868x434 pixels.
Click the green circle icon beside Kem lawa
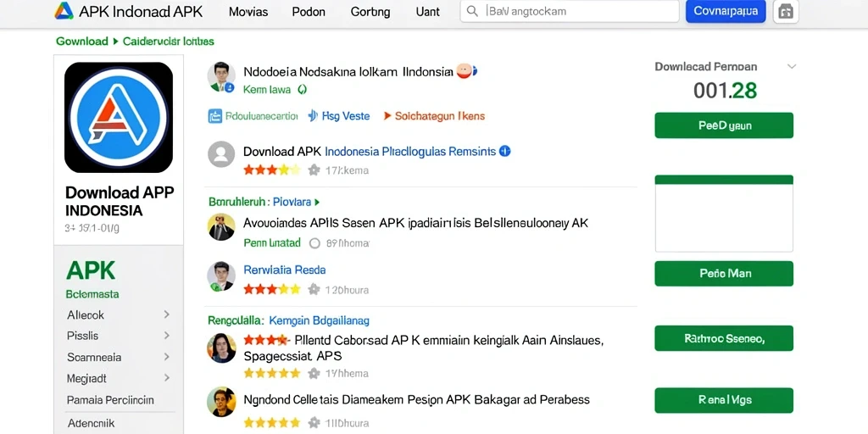point(302,89)
